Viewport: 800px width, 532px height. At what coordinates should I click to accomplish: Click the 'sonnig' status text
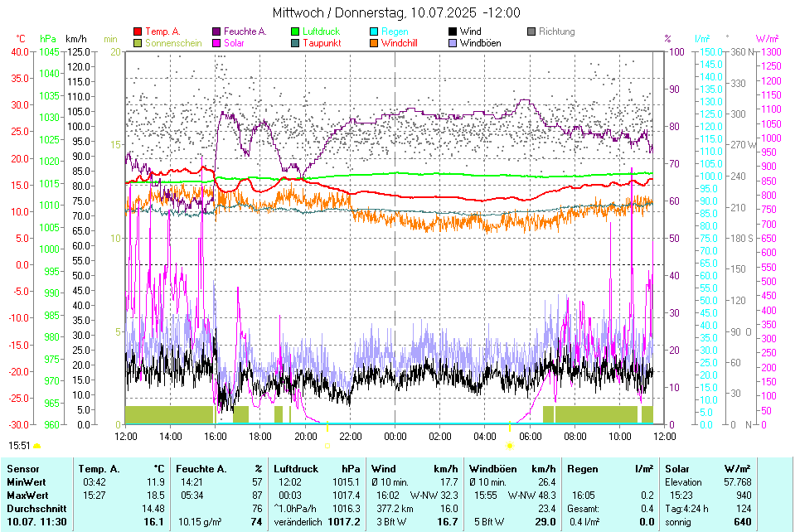[x=678, y=522]
